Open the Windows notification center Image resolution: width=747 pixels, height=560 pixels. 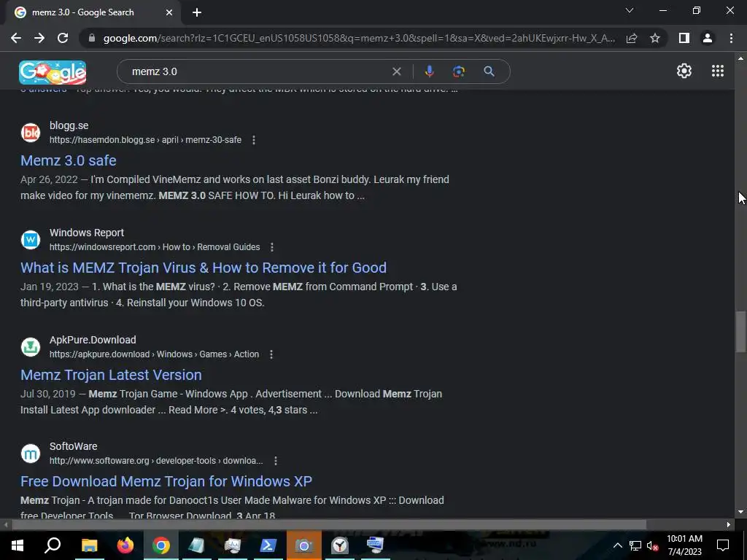[723, 545]
